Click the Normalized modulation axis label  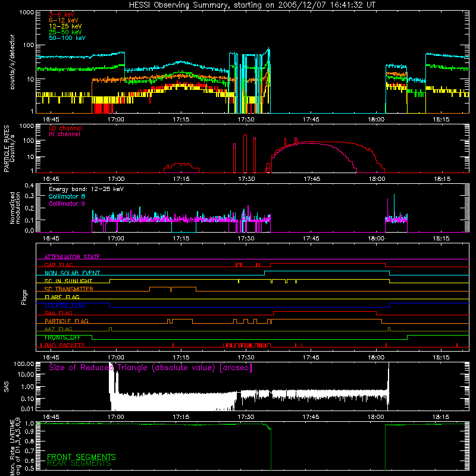point(15,208)
